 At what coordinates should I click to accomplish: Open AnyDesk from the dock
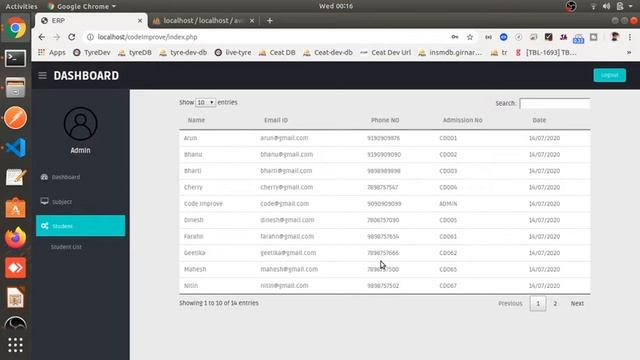tap(16, 268)
